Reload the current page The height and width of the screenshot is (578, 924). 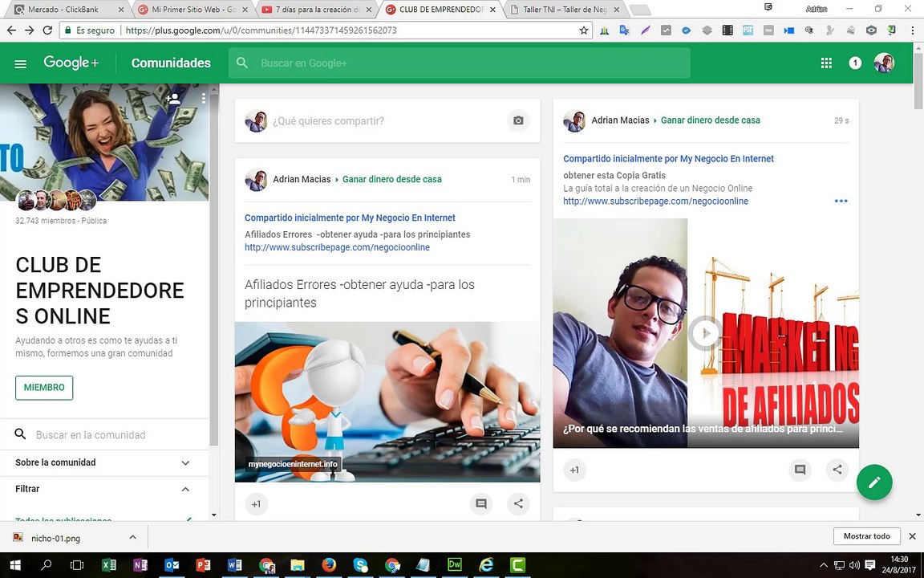(x=47, y=30)
